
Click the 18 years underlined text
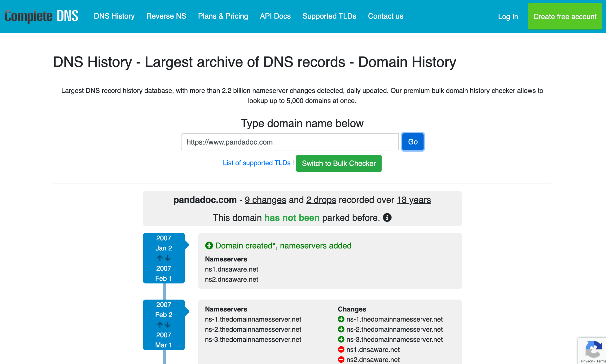pos(414,200)
